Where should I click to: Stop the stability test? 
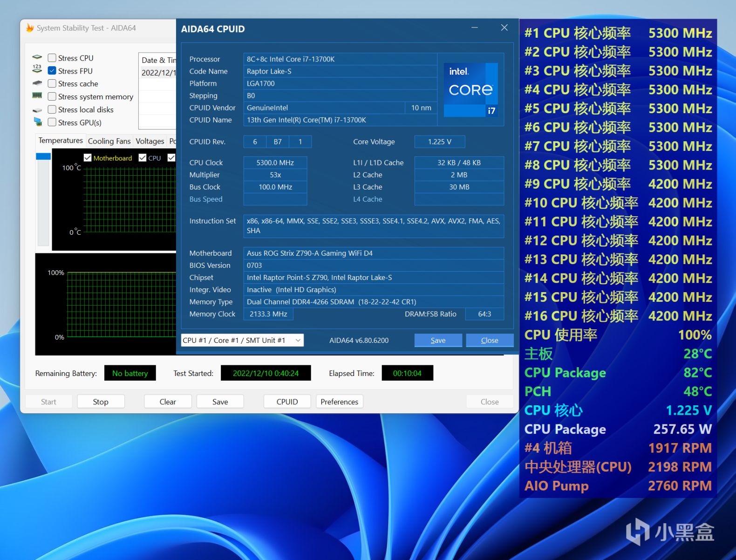[x=101, y=402]
